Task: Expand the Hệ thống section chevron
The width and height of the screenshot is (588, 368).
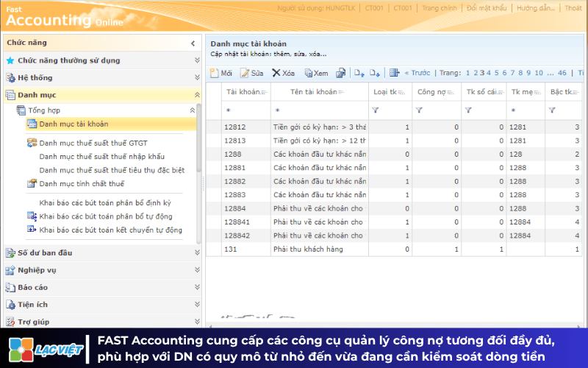Action: pyautogui.click(x=197, y=77)
